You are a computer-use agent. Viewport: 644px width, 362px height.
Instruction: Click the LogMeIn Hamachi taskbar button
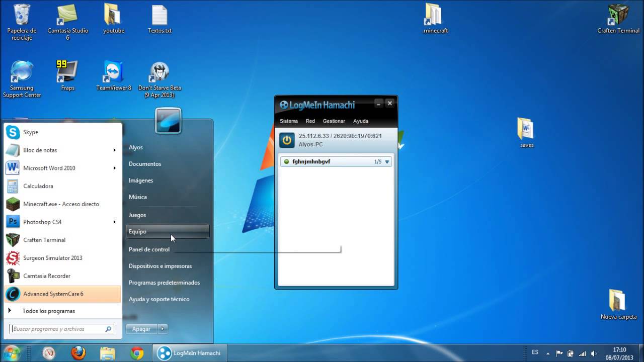pyautogui.click(x=190, y=353)
